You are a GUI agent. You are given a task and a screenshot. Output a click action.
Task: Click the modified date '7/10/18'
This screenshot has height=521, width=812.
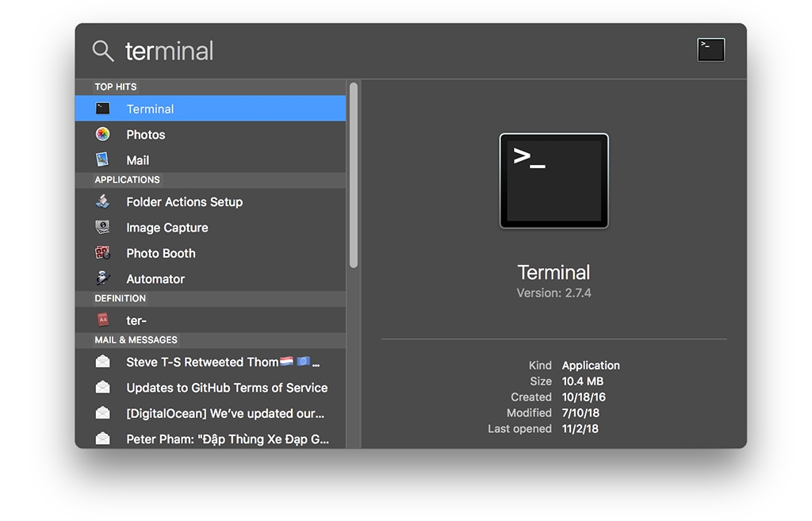coord(580,413)
